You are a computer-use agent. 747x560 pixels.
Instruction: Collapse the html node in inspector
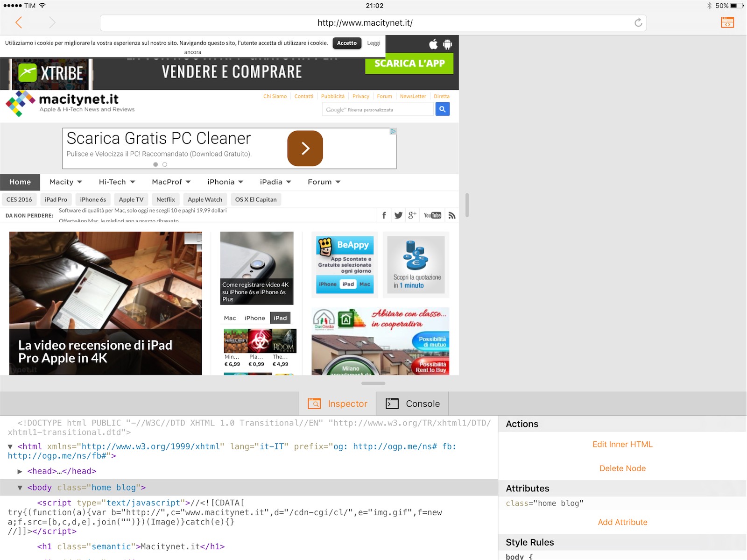click(10, 447)
